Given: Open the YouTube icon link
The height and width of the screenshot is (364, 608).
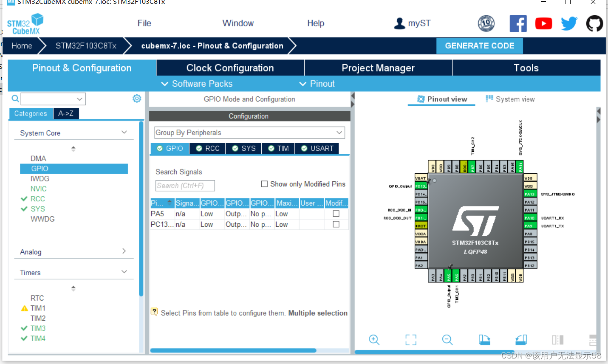Looking at the screenshot, I should (x=543, y=23).
